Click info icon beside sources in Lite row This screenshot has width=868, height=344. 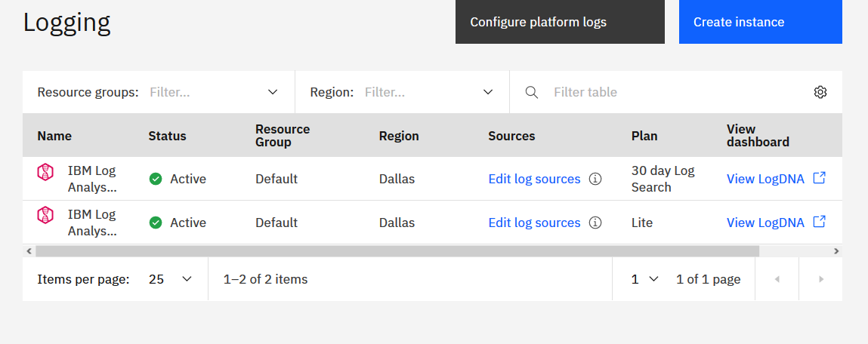click(x=595, y=223)
